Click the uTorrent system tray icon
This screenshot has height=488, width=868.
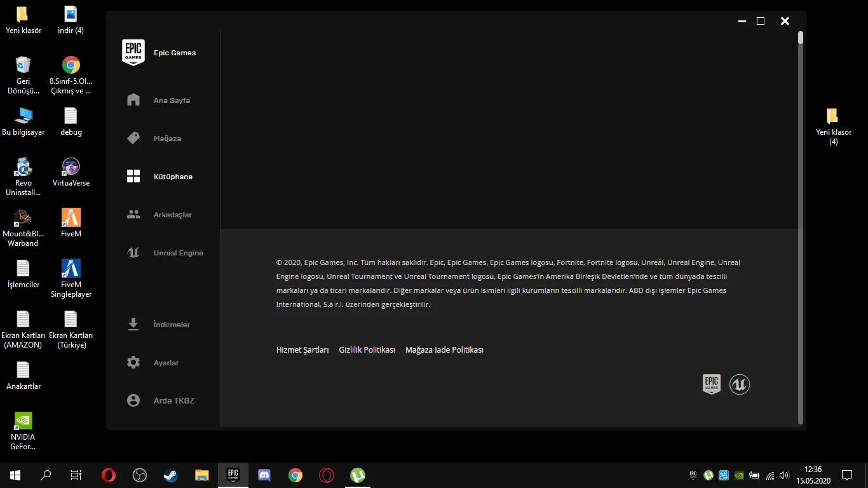click(x=709, y=475)
